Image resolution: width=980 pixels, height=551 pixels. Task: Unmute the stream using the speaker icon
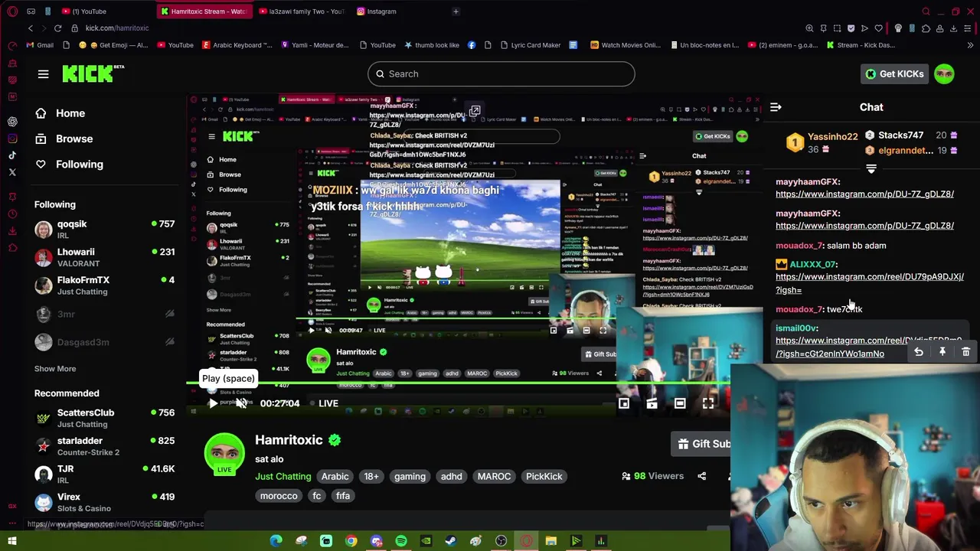[241, 403]
